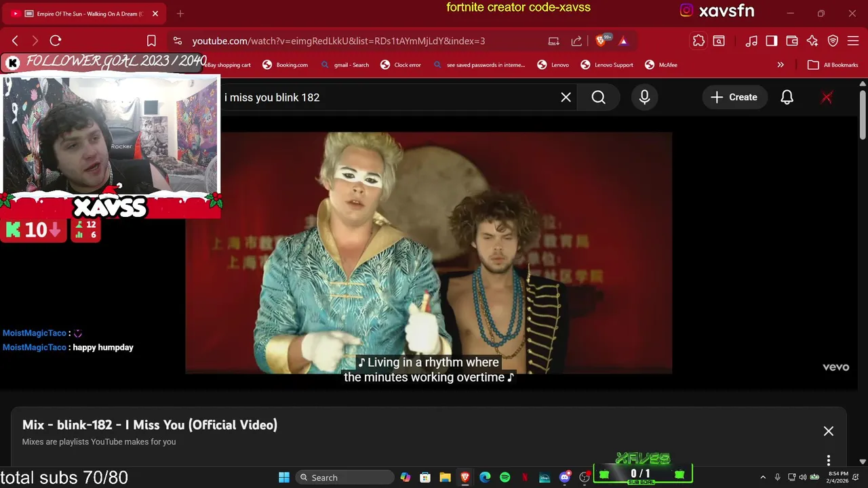
Task: Open site settings icon beside URL
Action: 177,41
